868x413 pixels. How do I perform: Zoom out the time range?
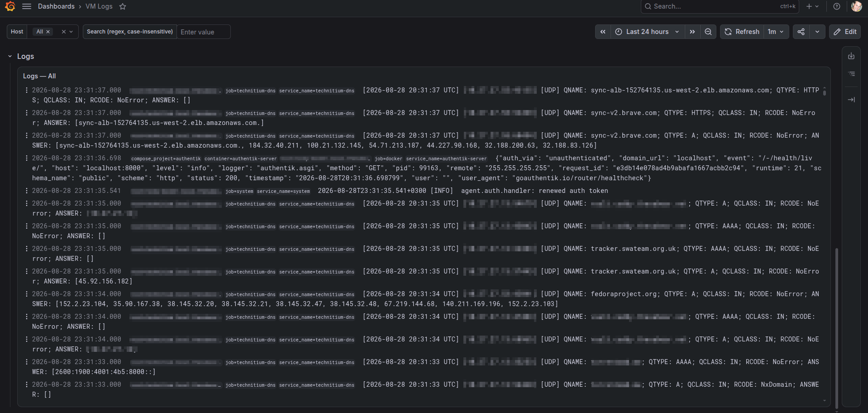pyautogui.click(x=708, y=32)
